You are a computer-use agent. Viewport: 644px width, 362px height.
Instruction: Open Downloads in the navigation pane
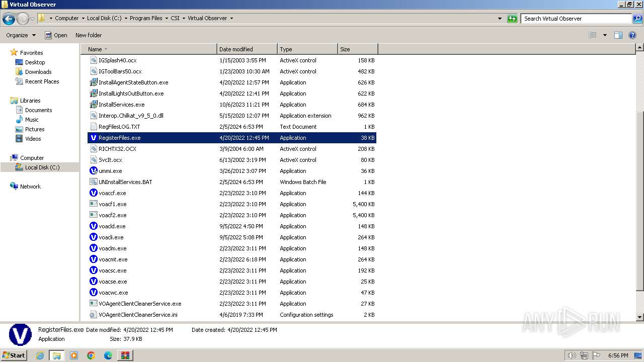click(x=38, y=71)
